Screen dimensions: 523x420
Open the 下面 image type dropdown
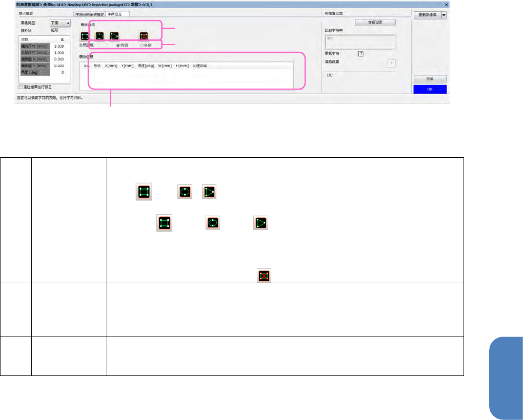pyautogui.click(x=60, y=23)
